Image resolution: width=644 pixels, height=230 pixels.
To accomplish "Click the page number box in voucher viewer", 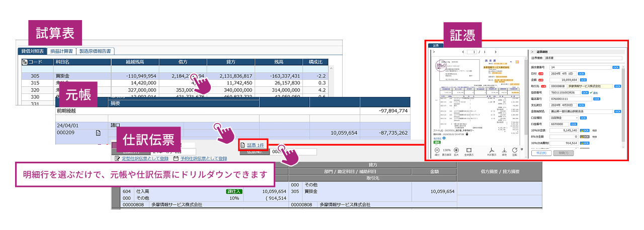I will pyautogui.click(x=472, y=52).
